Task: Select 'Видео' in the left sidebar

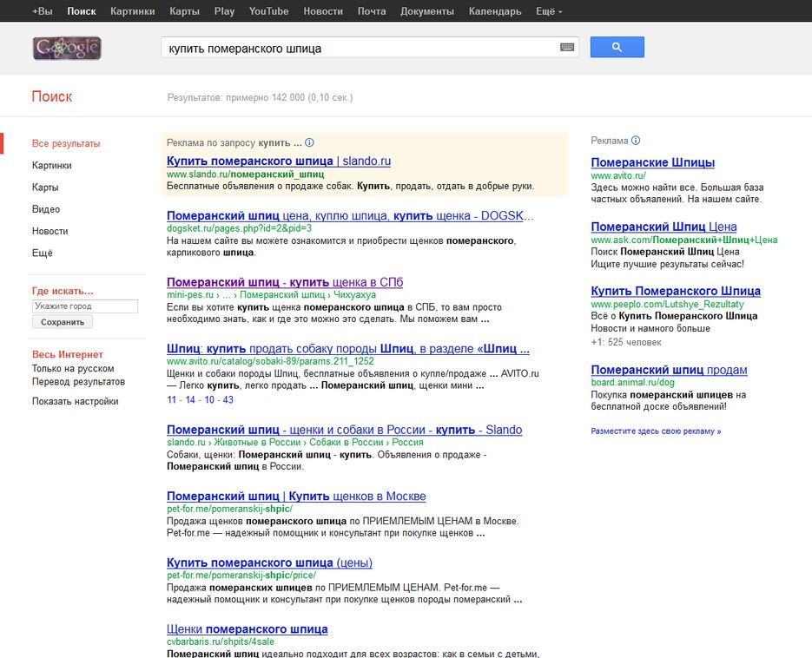Action: 46,209
